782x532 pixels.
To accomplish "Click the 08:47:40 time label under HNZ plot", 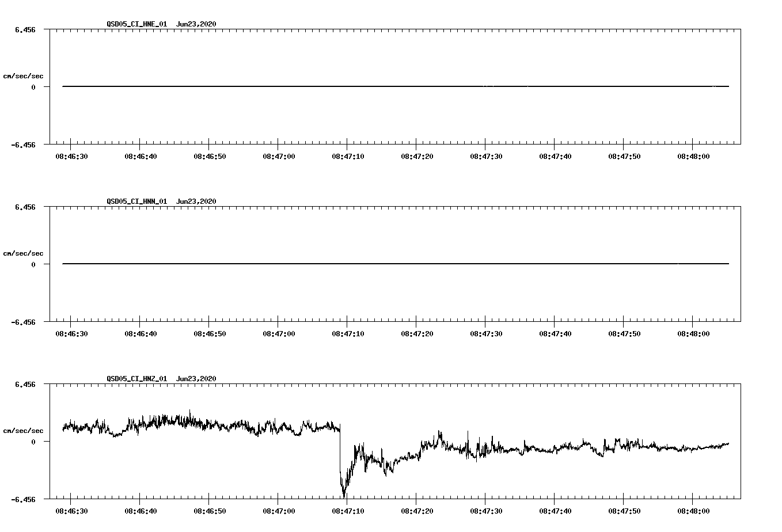I will click(555, 511).
